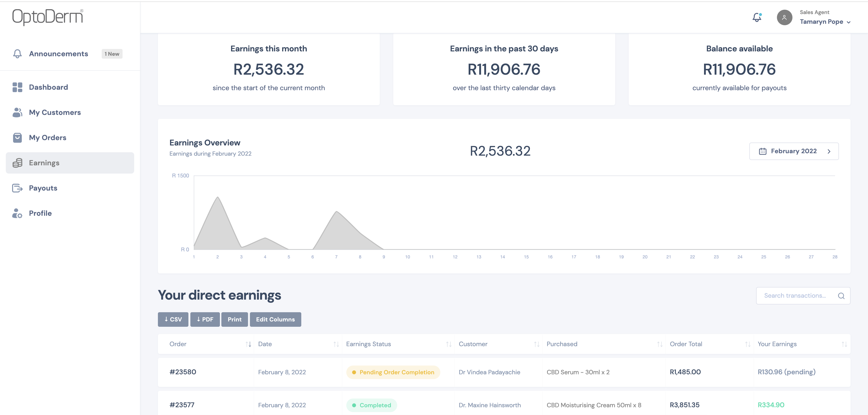Screen dimensions: 868x415
Task: Click the chevron next to February 2022
Action: click(829, 151)
